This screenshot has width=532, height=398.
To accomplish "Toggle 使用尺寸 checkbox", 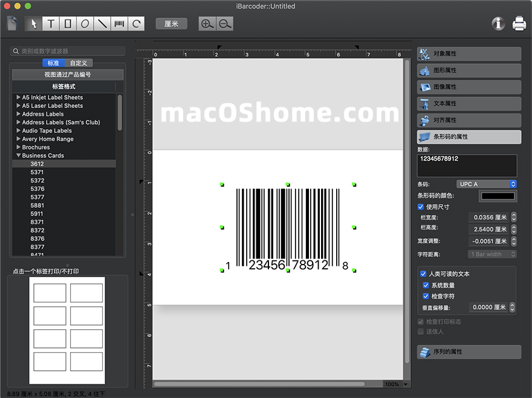I will pyautogui.click(x=421, y=207).
